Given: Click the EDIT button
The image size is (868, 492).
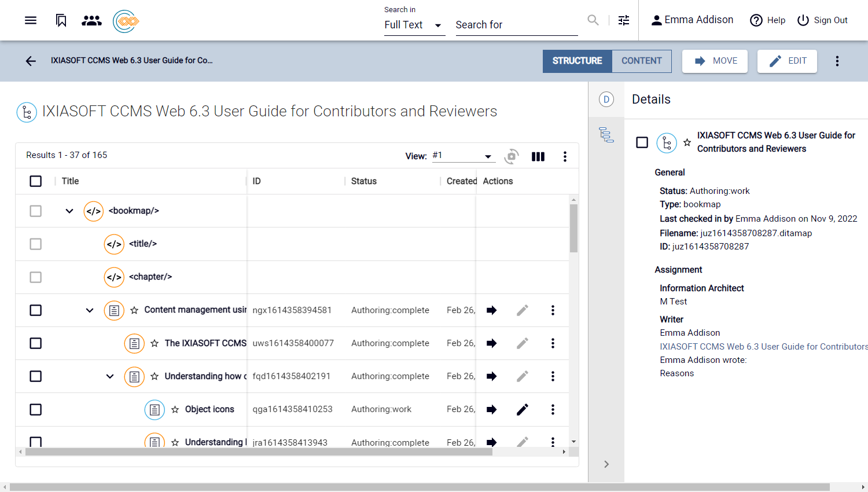Looking at the screenshot, I should pyautogui.click(x=787, y=61).
